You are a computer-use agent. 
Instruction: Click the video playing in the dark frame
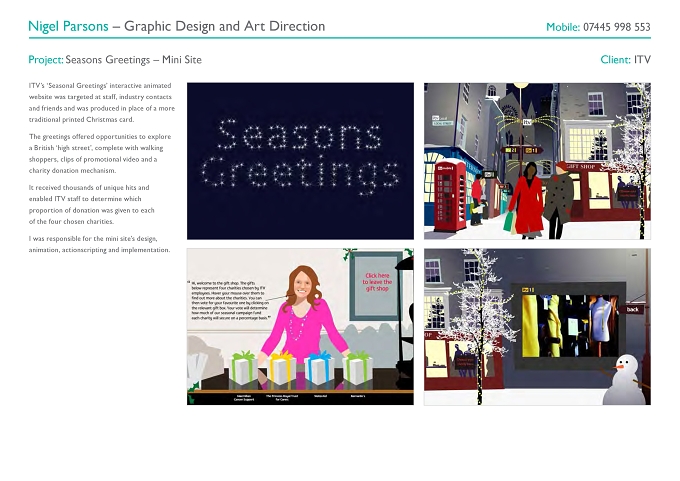coord(571,326)
